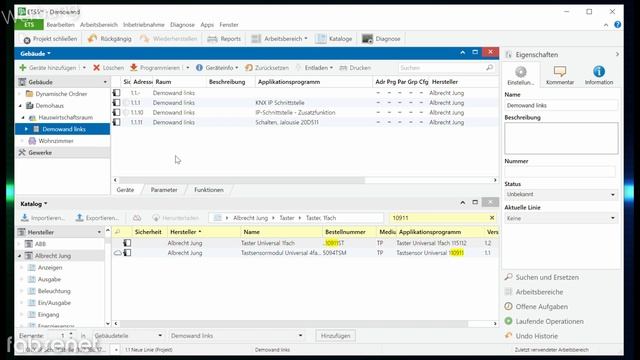640x360 pixels.
Task: Click Geräte hinzufügen plus icon
Action: coord(23,68)
